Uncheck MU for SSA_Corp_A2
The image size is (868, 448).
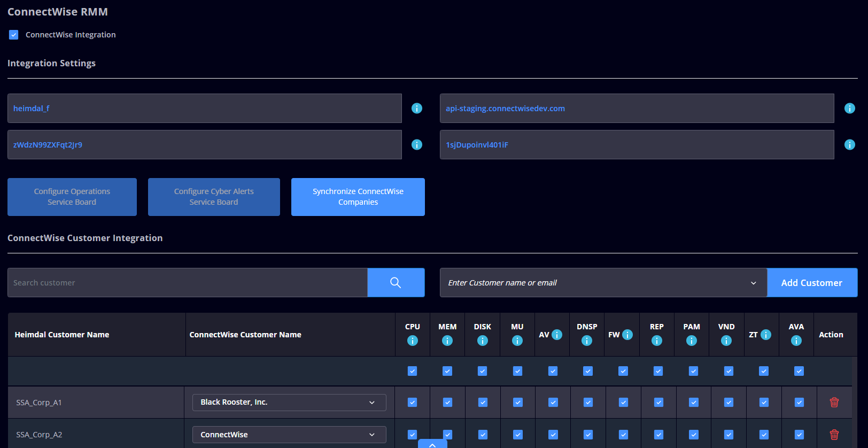click(518, 435)
